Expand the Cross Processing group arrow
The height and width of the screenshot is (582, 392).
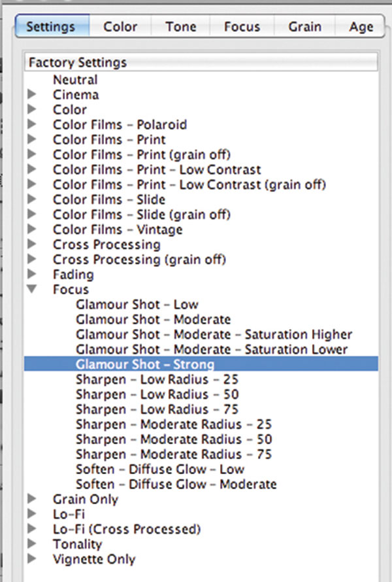[32, 244]
